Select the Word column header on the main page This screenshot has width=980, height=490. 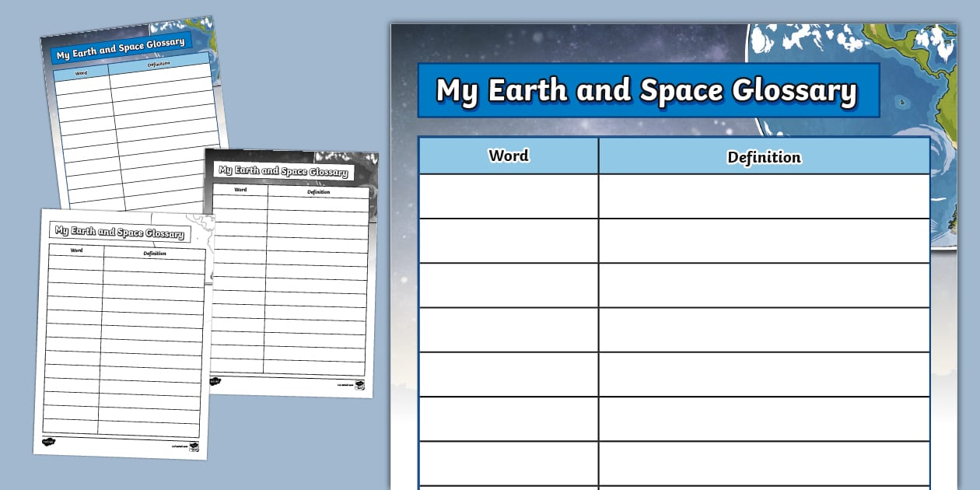coord(509,156)
